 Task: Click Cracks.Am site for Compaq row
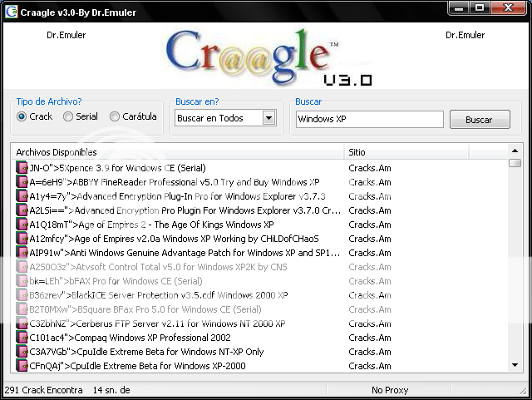pos(369,338)
